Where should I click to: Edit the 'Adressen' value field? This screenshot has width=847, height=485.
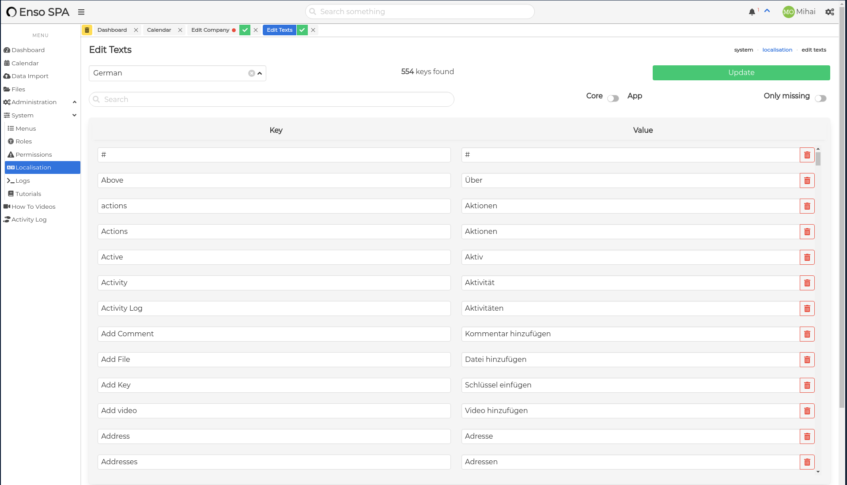(x=630, y=462)
